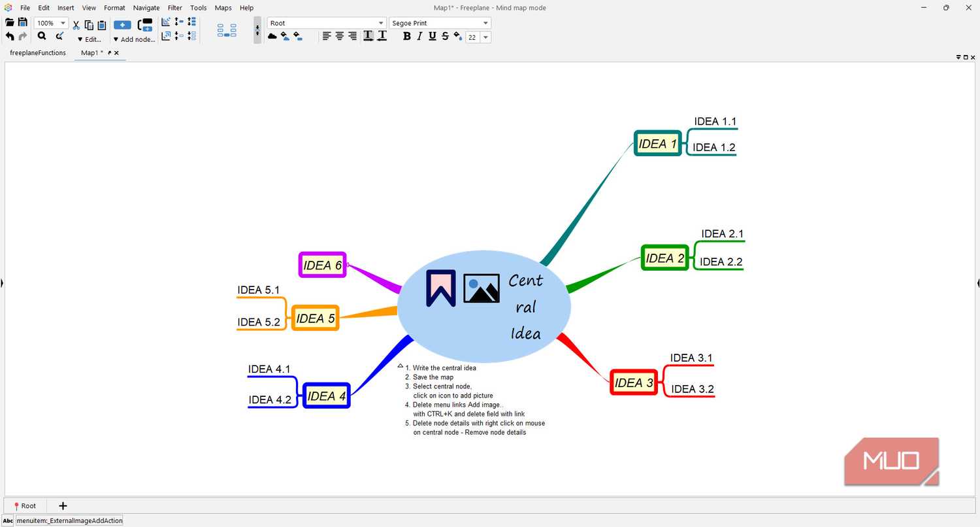The height and width of the screenshot is (527, 980).
Task: Select the IDEA 6 node
Action: click(323, 265)
